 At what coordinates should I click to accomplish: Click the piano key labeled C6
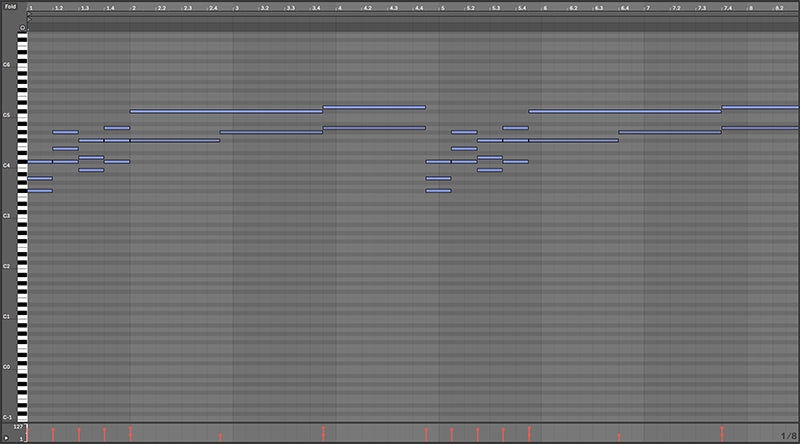(22, 65)
